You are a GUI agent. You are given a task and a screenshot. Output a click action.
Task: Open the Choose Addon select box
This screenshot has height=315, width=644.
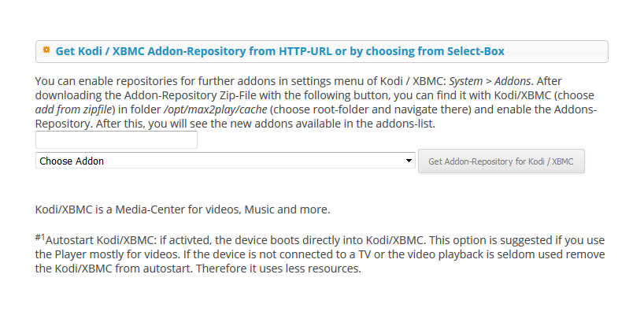[225, 161]
